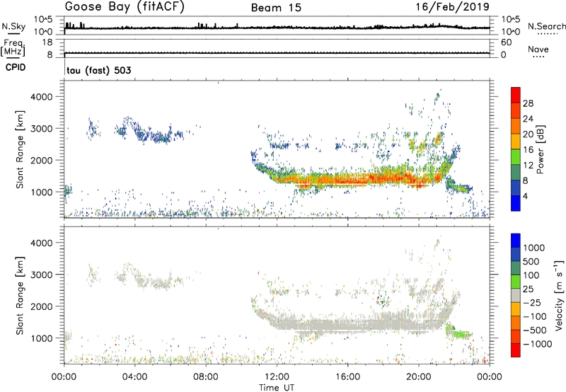Viewport: 566px width, 392px height.
Task: Click the 12:00 time tick label
Action: [x=277, y=377]
